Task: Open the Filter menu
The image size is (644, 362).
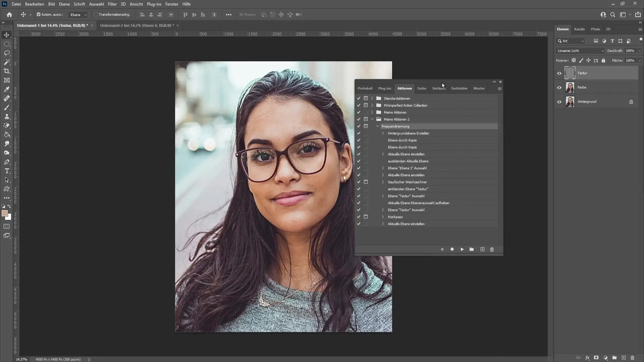Action: 112,4
